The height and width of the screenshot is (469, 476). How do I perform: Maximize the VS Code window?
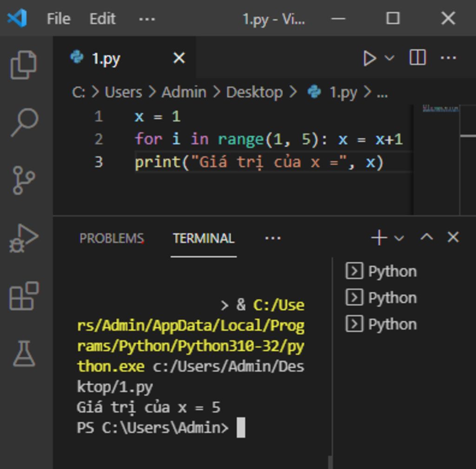click(393, 18)
